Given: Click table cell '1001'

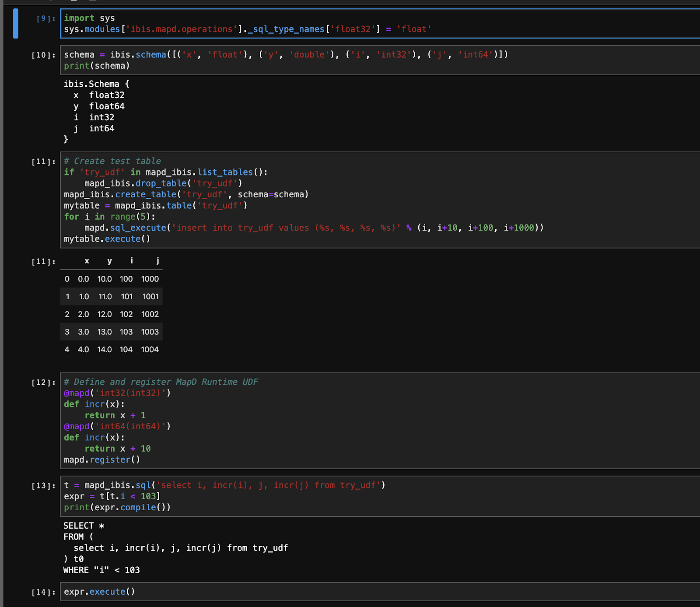Looking at the screenshot, I should [x=150, y=297].
